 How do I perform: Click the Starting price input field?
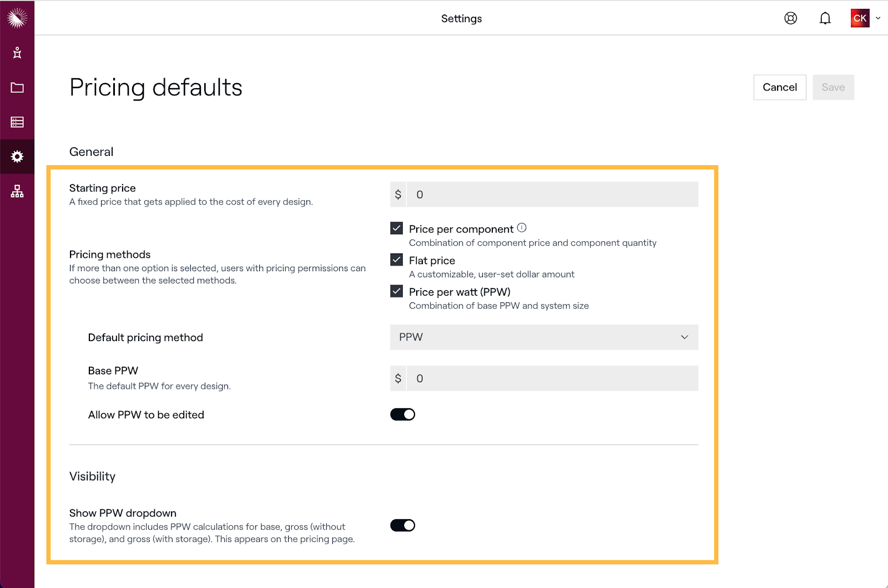pos(552,195)
